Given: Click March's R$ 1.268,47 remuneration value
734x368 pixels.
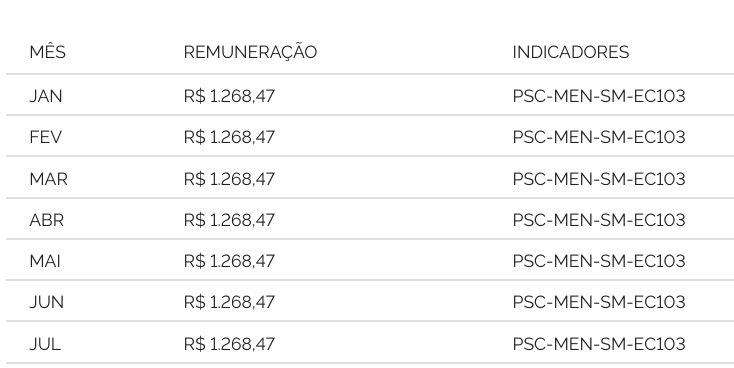Looking at the screenshot, I should [229, 179].
